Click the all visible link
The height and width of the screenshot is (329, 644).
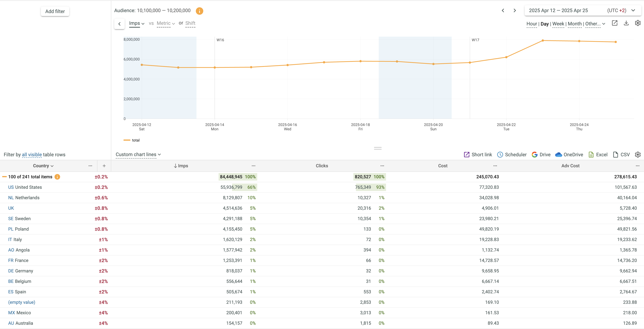[32, 154]
